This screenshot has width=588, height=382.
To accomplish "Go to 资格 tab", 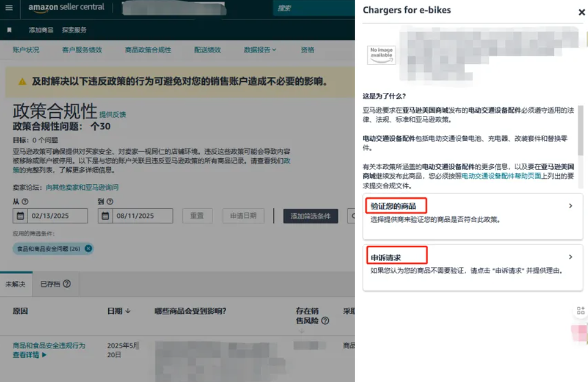I will [307, 50].
